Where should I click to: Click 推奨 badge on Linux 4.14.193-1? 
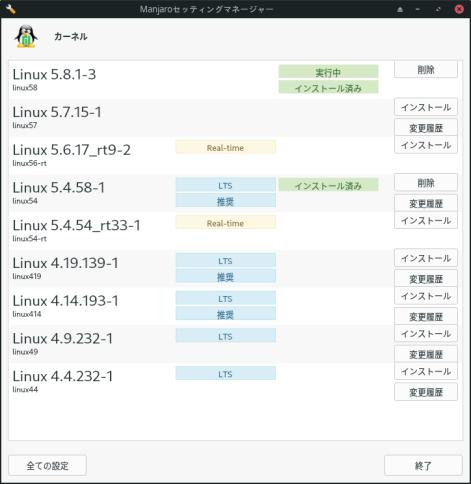click(226, 314)
